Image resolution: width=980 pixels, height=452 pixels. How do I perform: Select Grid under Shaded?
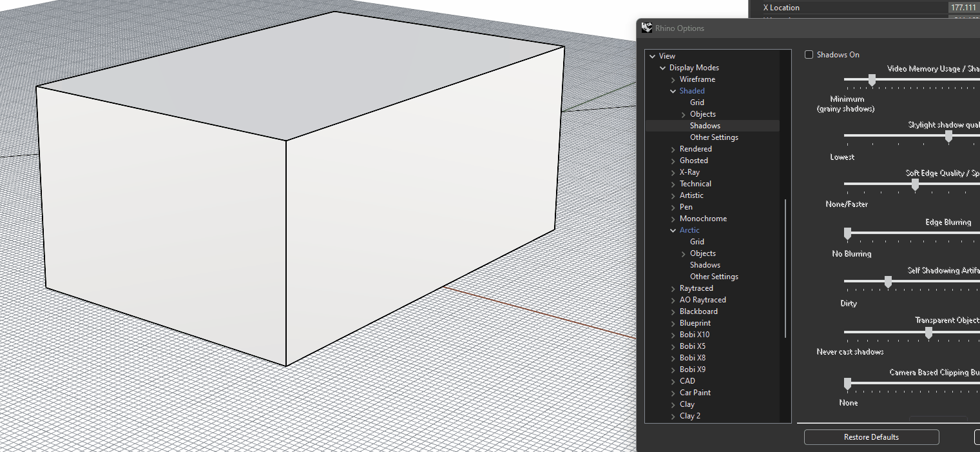(x=697, y=103)
